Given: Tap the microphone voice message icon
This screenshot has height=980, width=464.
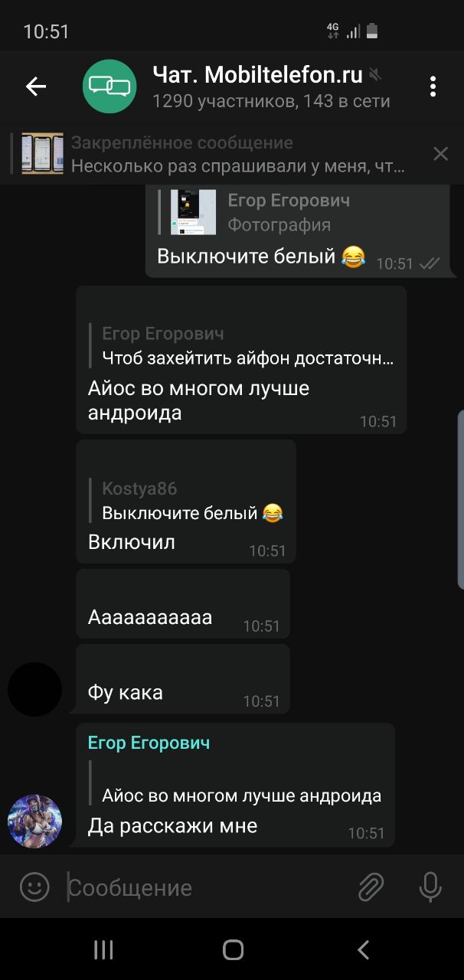Looking at the screenshot, I should pyautogui.click(x=430, y=887).
